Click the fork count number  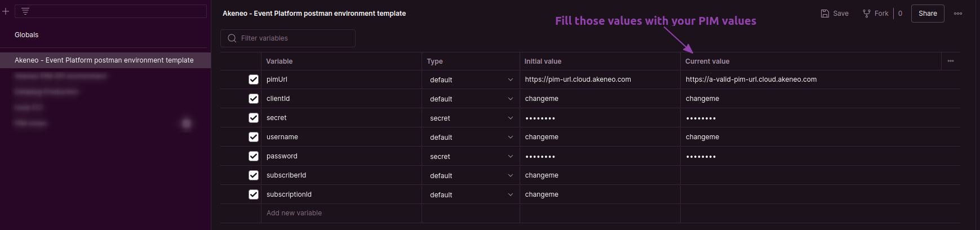click(900, 14)
